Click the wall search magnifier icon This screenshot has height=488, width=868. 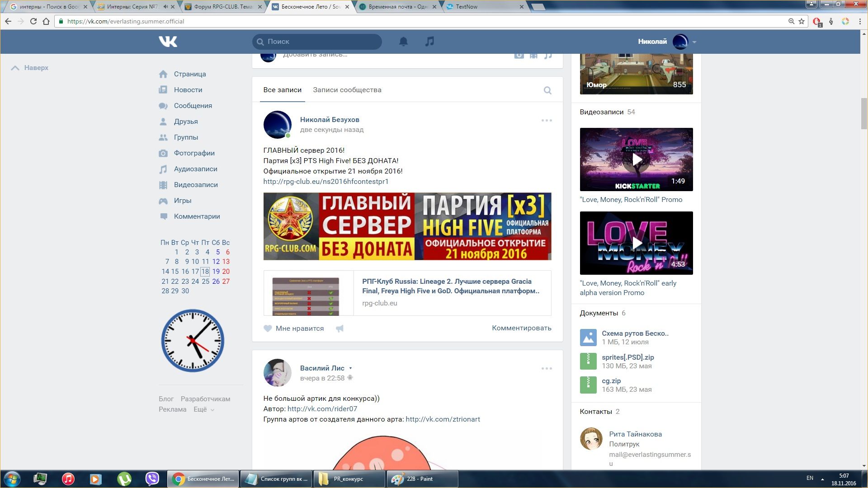pos(547,90)
